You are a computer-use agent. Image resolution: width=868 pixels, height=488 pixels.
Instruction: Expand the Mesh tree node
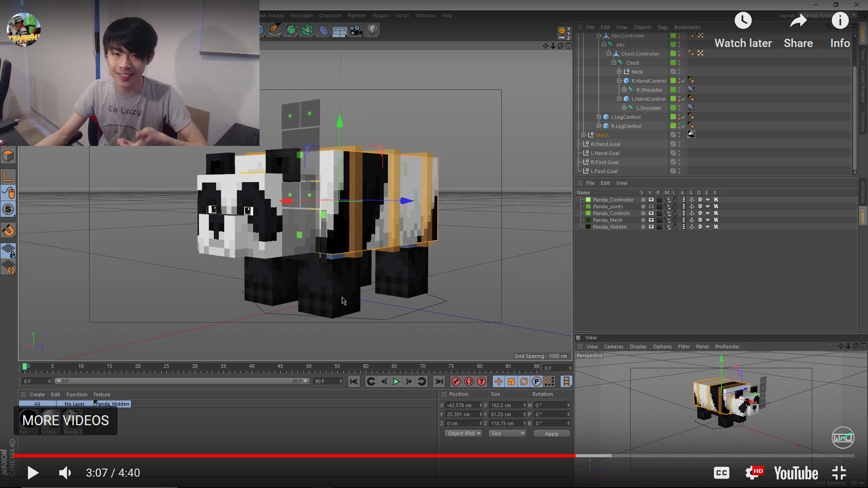[x=584, y=135]
